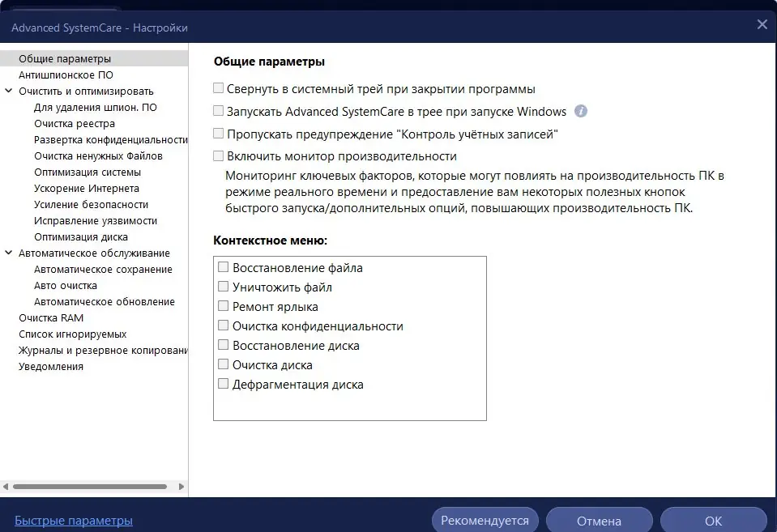777x532 pixels.
Task: Enable 'Свернуть в системный трей' checkbox
Action: point(218,88)
